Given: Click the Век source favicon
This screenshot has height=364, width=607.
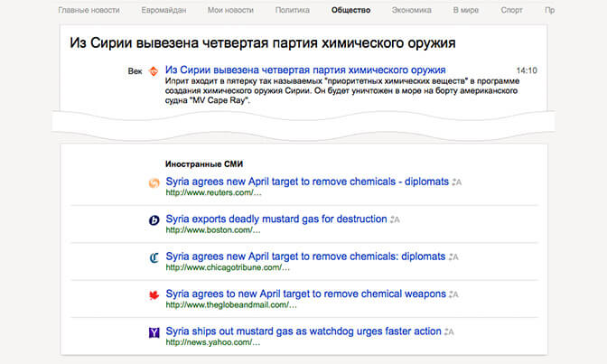Looking at the screenshot, I should 154,71.
